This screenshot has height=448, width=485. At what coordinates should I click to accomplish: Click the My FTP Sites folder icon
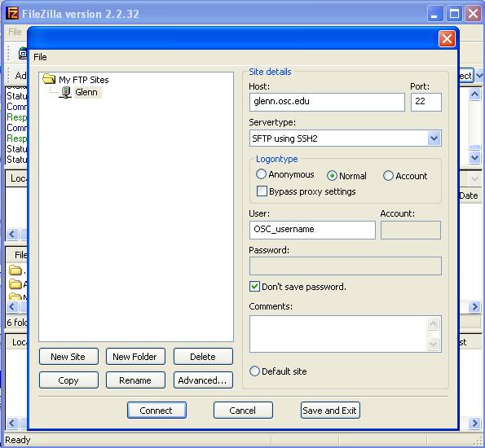tap(49, 79)
